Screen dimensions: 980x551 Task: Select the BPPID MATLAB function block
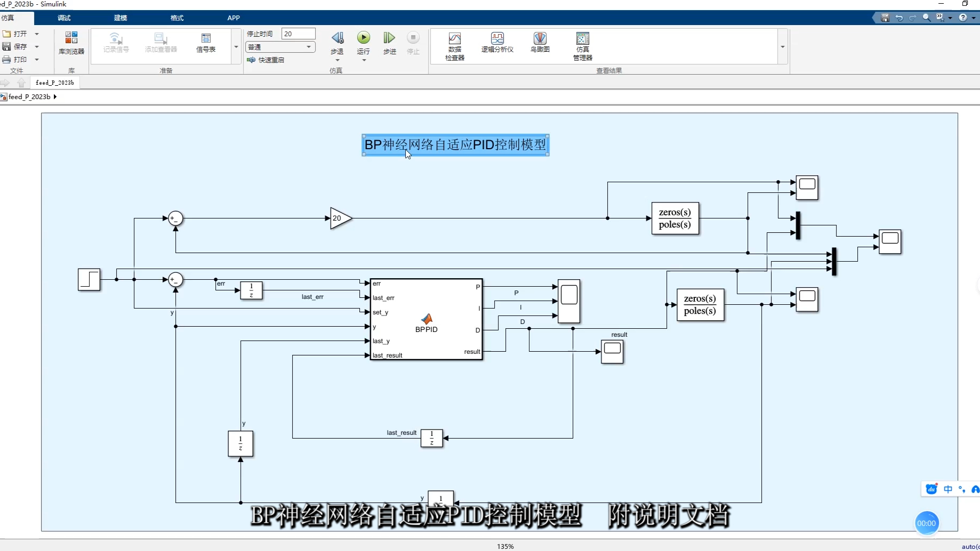[427, 319]
